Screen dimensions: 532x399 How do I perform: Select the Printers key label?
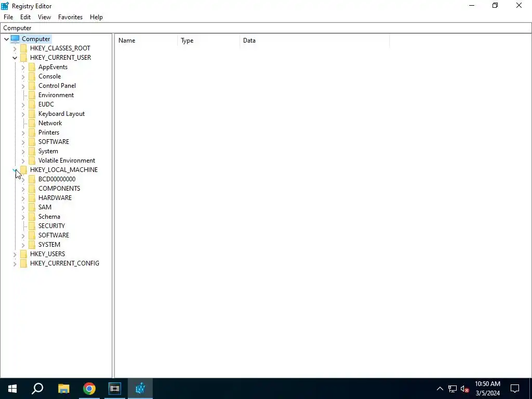point(49,132)
